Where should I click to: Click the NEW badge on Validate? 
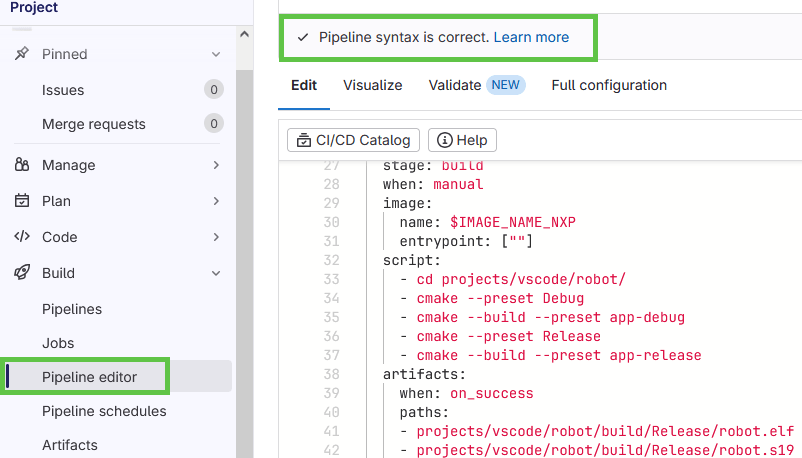[x=505, y=85]
